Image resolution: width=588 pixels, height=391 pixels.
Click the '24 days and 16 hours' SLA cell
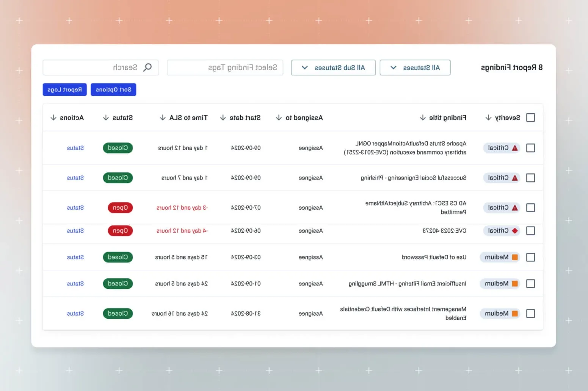[180, 314]
